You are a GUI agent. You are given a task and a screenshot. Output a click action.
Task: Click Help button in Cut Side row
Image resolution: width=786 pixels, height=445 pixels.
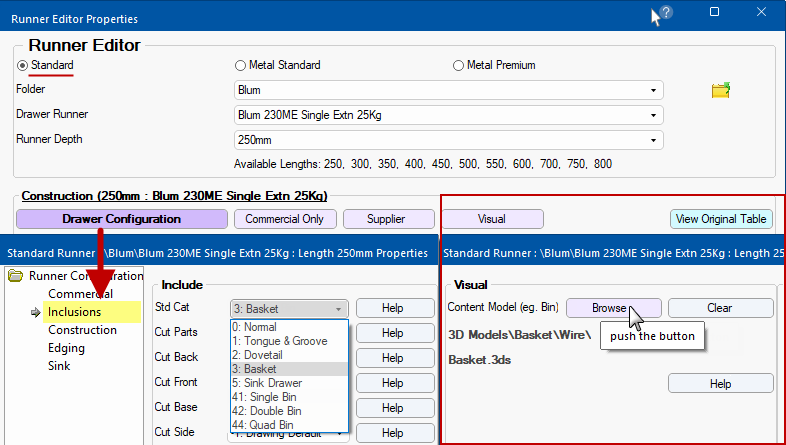pos(395,433)
